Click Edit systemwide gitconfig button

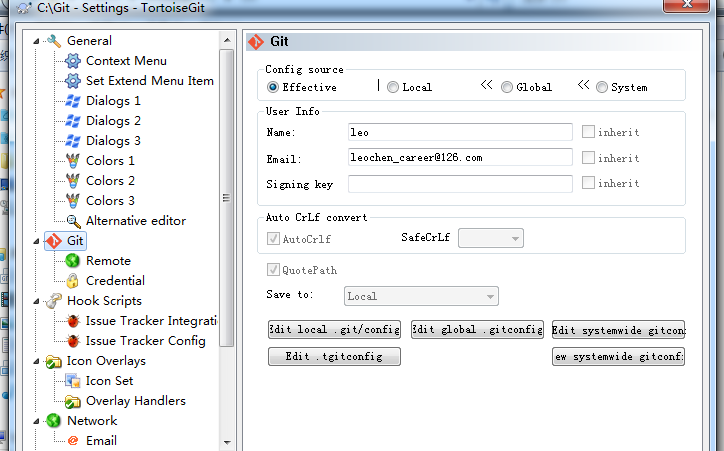618,330
